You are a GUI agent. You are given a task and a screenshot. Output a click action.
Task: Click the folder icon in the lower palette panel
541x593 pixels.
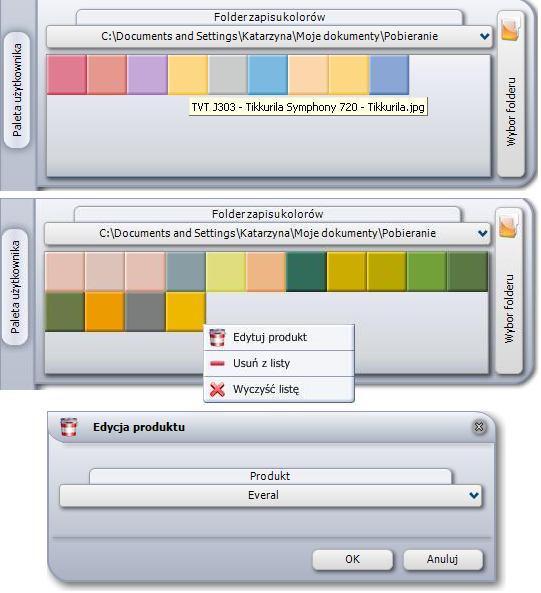tap(508, 226)
